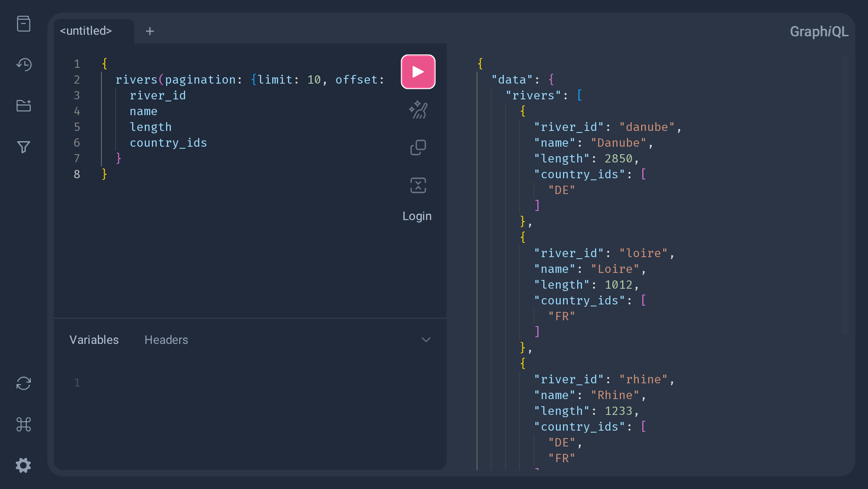Copy the query using the copy icon

coord(418,147)
